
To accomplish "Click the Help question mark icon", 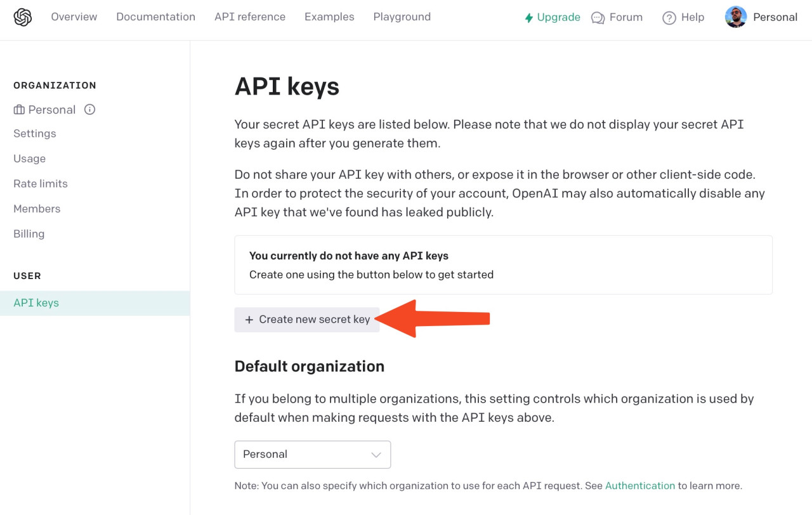I will 669,18.
